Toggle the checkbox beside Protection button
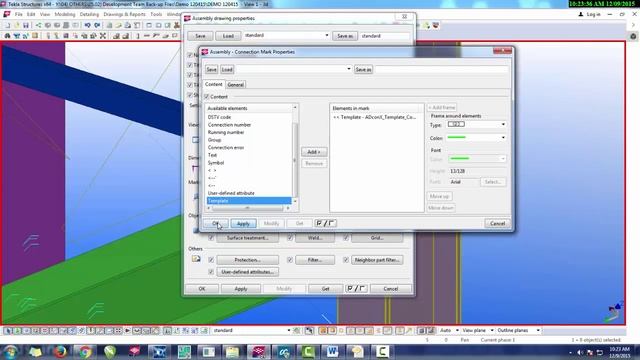This screenshot has width=640, height=360. (x=211, y=260)
